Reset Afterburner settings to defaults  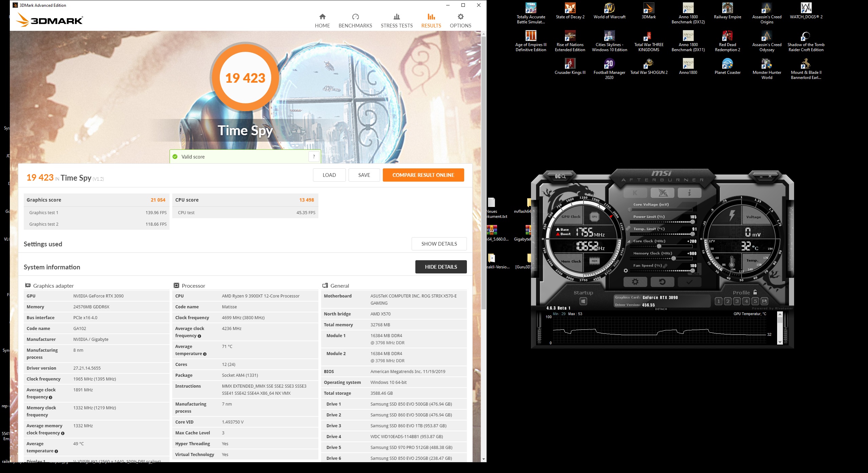coord(662,282)
